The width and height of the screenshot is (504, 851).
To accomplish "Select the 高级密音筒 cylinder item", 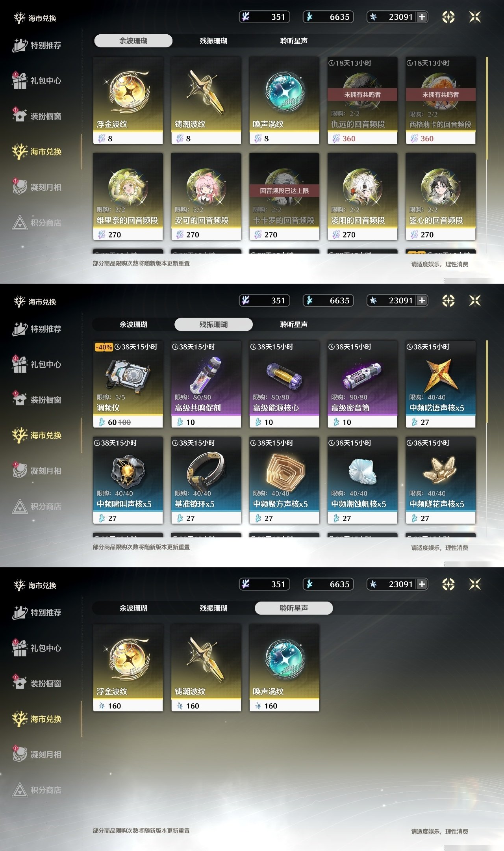I will click(362, 384).
